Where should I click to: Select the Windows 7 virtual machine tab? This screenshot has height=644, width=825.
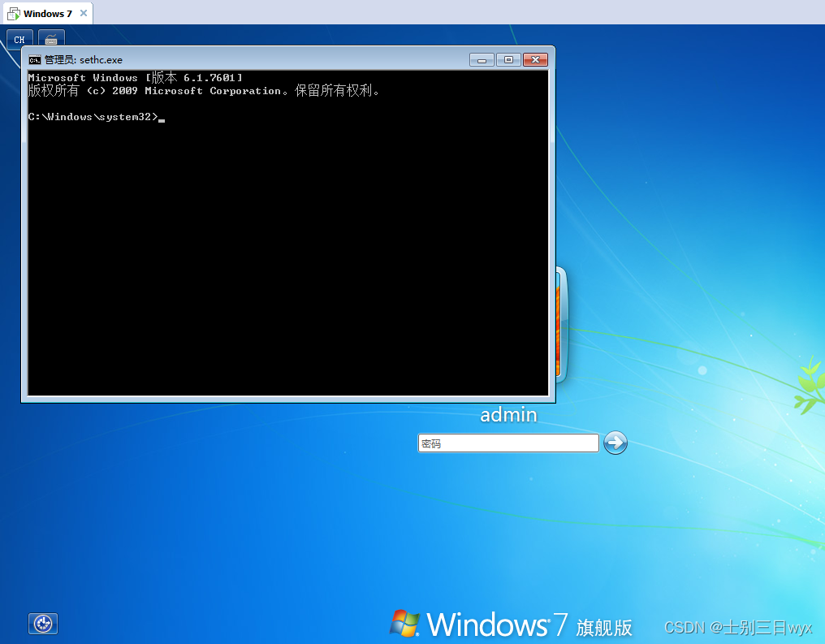click(x=47, y=14)
